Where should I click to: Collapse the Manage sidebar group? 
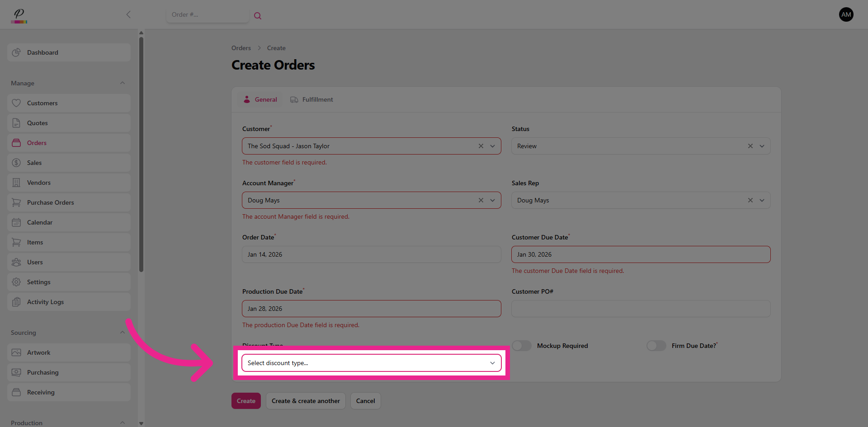pos(122,83)
